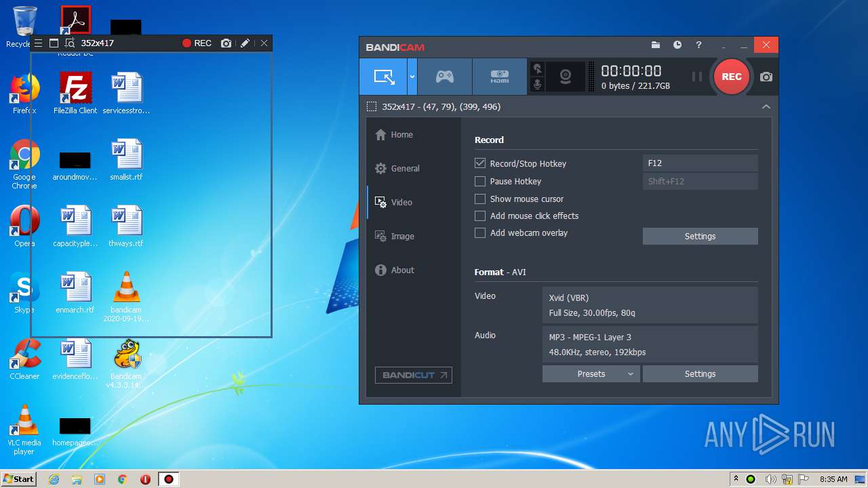Open the screen recording mode dropdown arrow
The image size is (868, 488).
coord(412,77)
